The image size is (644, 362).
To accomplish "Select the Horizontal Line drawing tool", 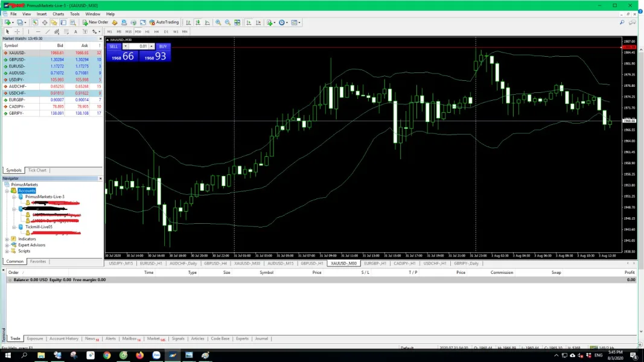I will [x=38, y=31].
